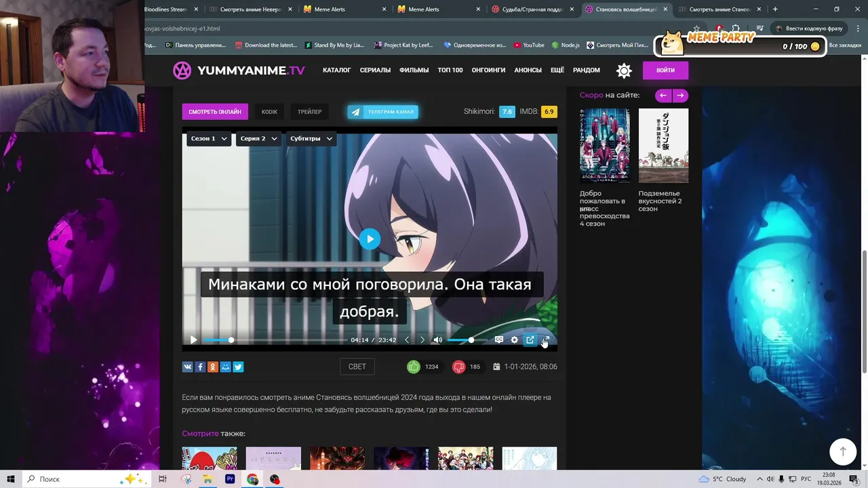
Task: Open the Субтитры dropdown
Action: pos(311,138)
